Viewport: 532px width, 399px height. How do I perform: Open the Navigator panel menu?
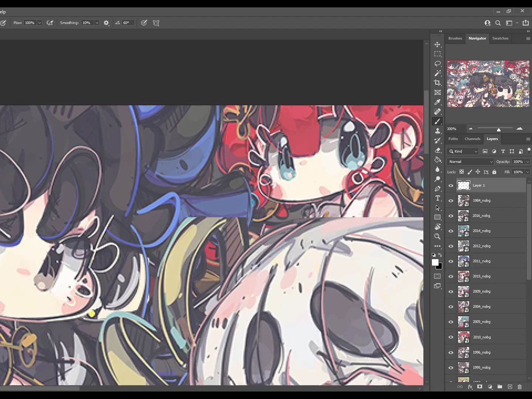[x=528, y=38]
